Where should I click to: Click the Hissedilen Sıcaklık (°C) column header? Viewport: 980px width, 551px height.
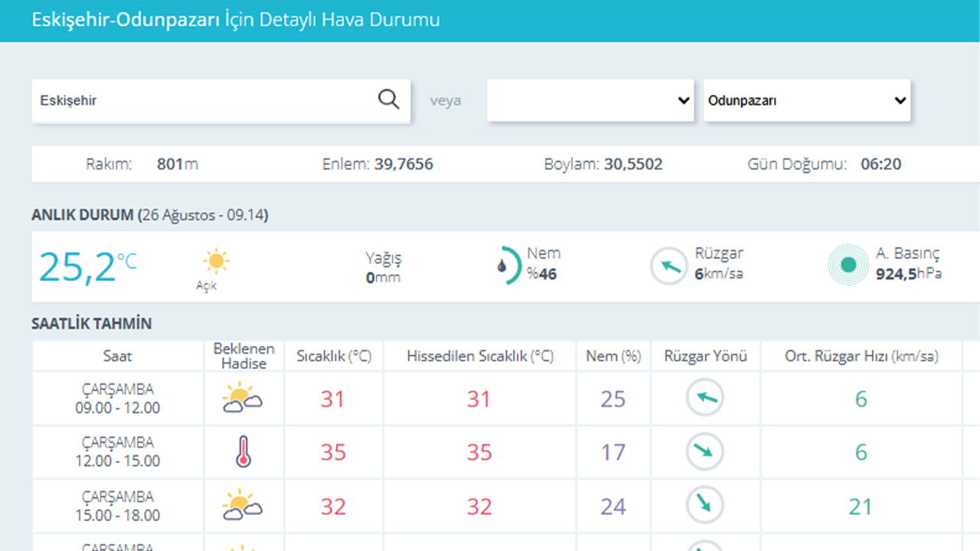(x=480, y=356)
